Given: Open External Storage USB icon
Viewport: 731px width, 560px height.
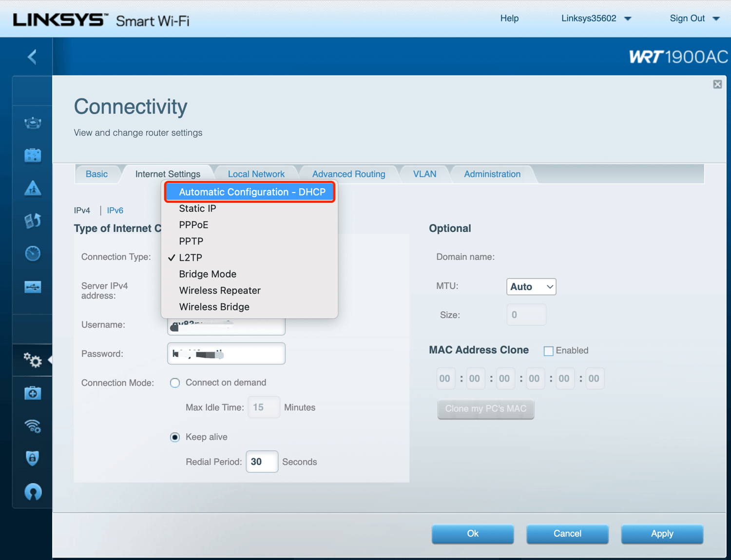Looking at the screenshot, I should click(33, 287).
